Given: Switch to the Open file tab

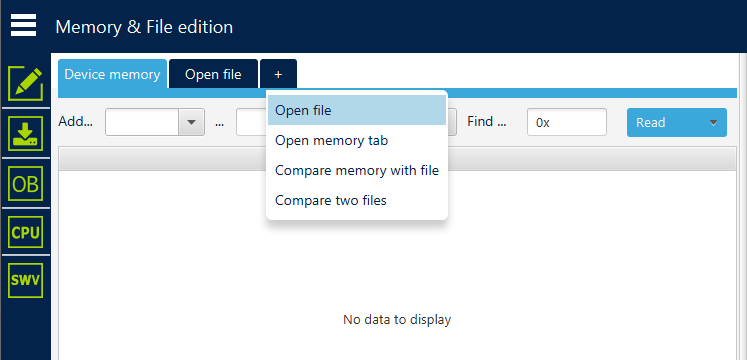Looking at the screenshot, I should [213, 74].
